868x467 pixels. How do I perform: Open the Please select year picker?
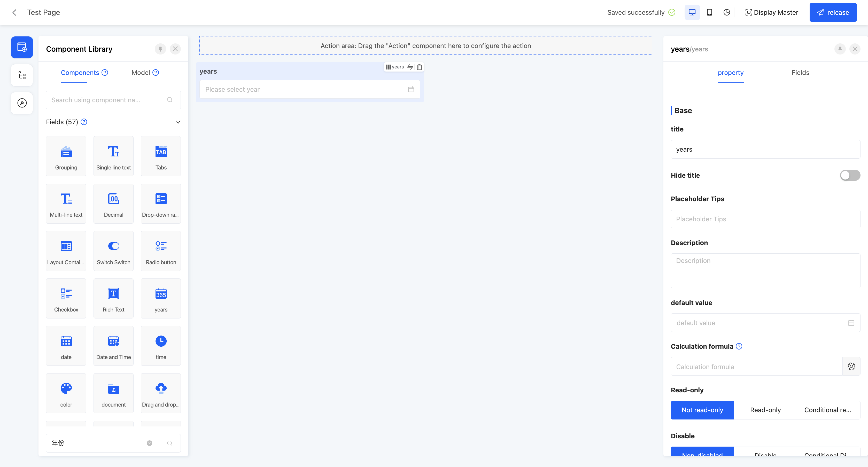[x=309, y=90]
